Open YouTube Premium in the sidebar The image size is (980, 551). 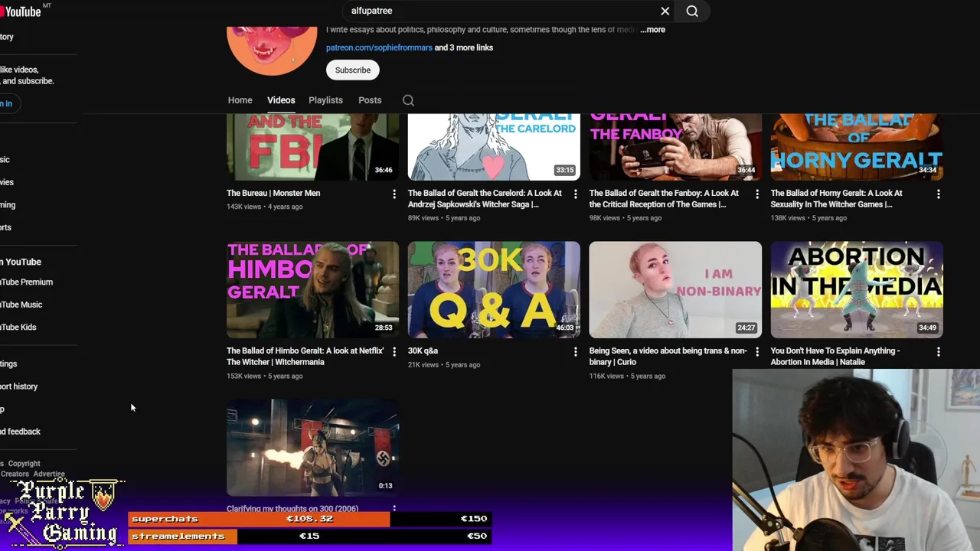(x=26, y=282)
